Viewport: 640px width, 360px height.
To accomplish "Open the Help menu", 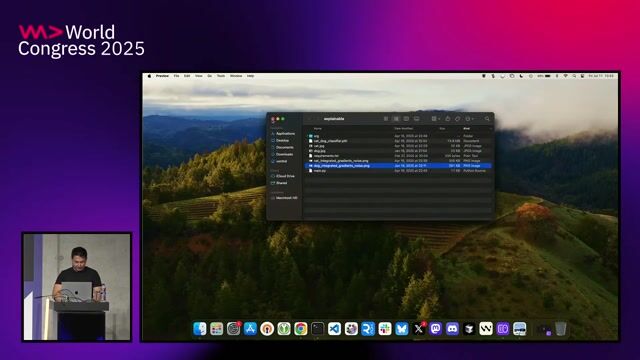I will click(251, 76).
